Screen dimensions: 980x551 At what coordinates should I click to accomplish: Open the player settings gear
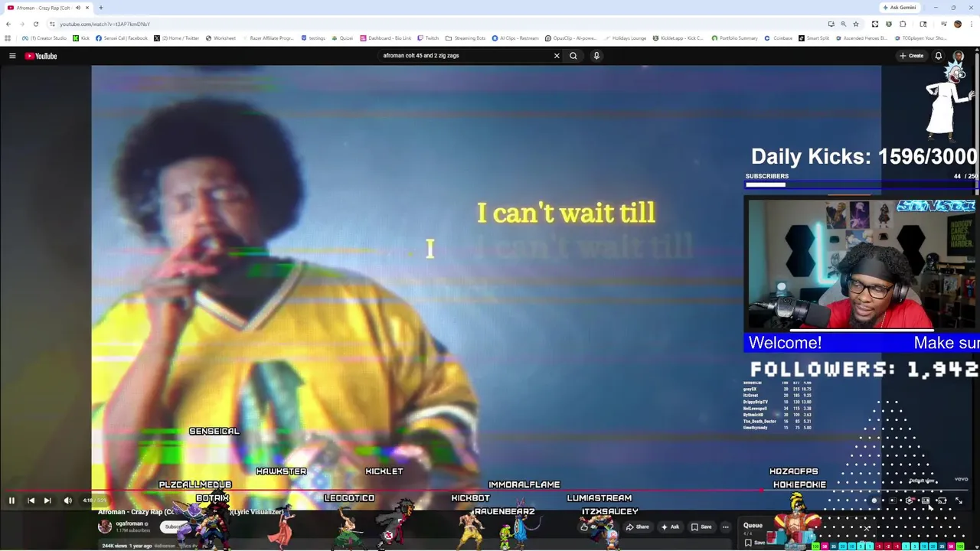click(910, 500)
